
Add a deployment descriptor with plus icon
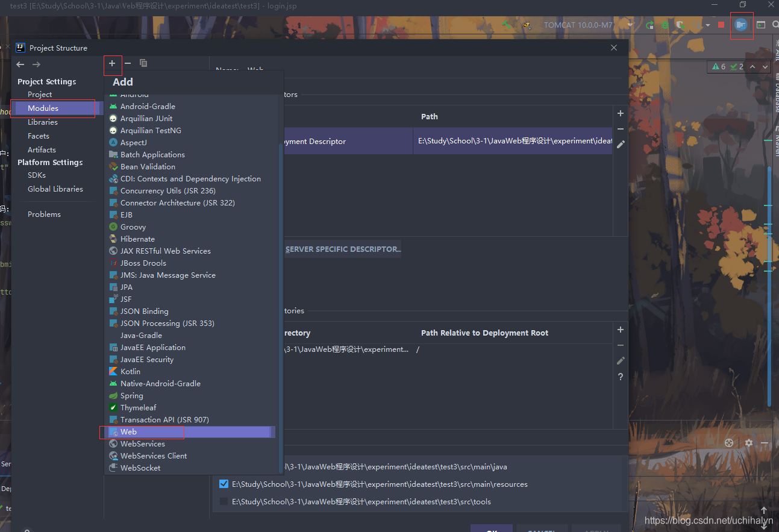tap(621, 113)
